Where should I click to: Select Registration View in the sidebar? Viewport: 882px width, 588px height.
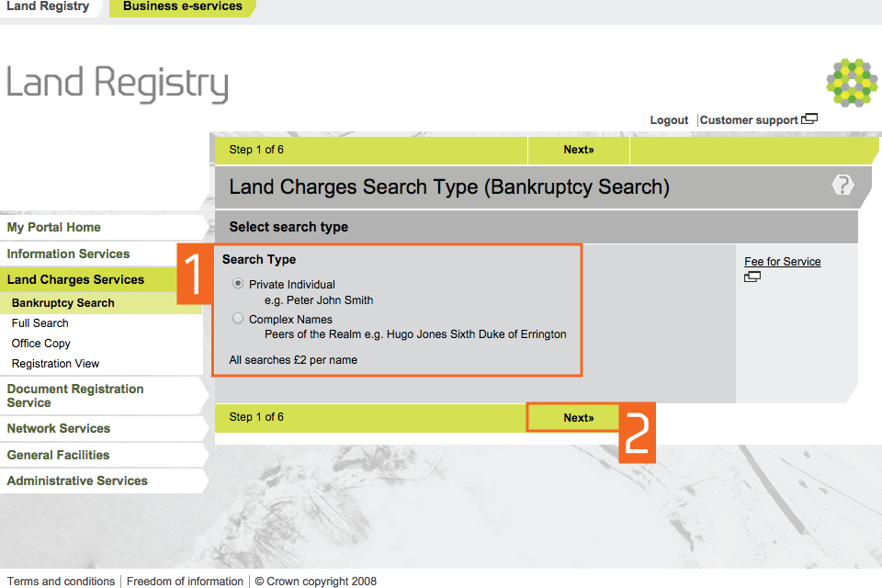[56, 364]
